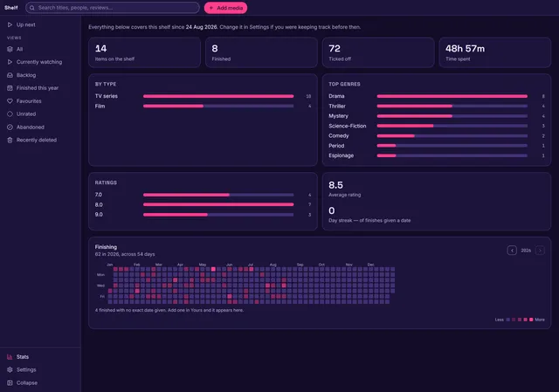This screenshot has width=559, height=392.
Task: Click the Abandoned icon
Action: 10,127
